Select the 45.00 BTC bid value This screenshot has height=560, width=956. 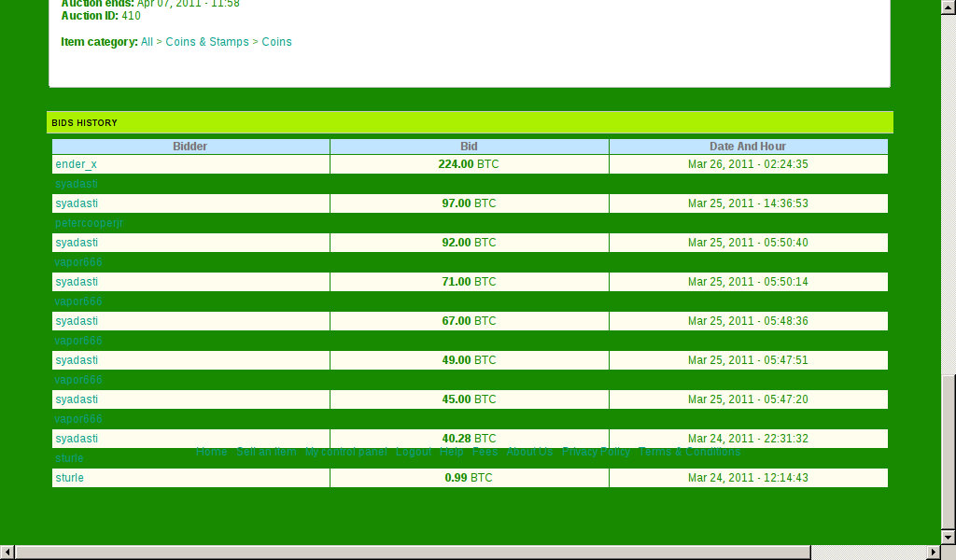(469, 399)
